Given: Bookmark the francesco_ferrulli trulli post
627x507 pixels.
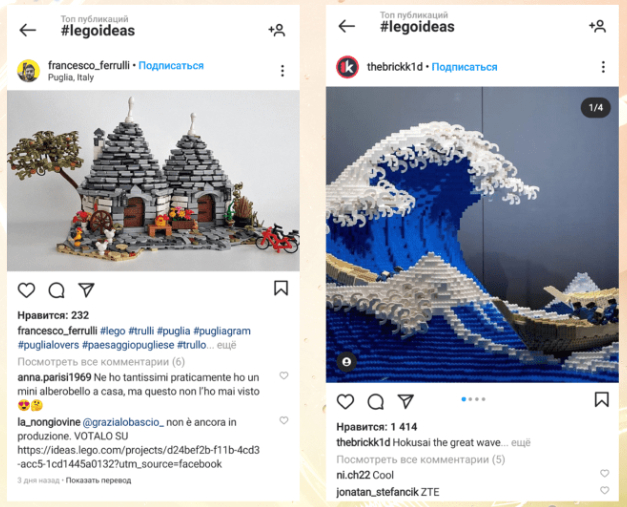Looking at the screenshot, I should pos(281,288).
